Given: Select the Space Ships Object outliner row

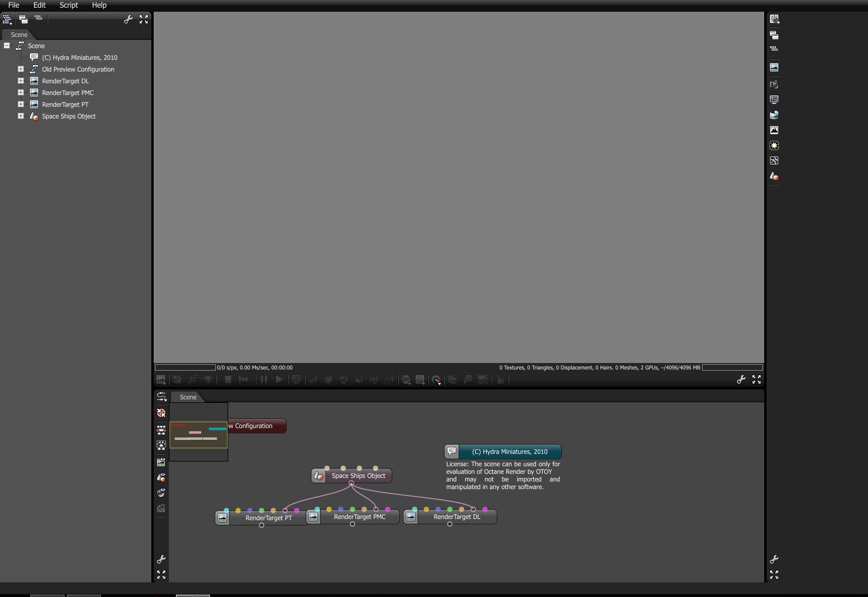Looking at the screenshot, I should [69, 116].
